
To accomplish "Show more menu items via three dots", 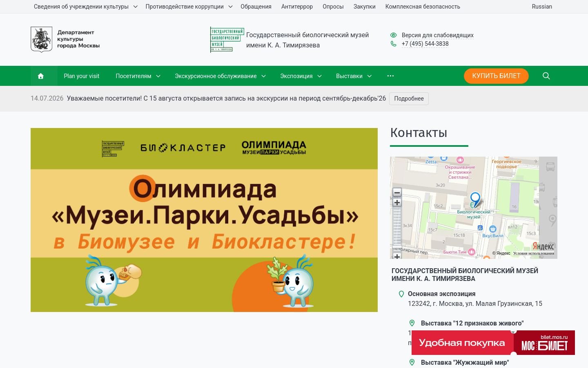I will pyautogui.click(x=390, y=76).
